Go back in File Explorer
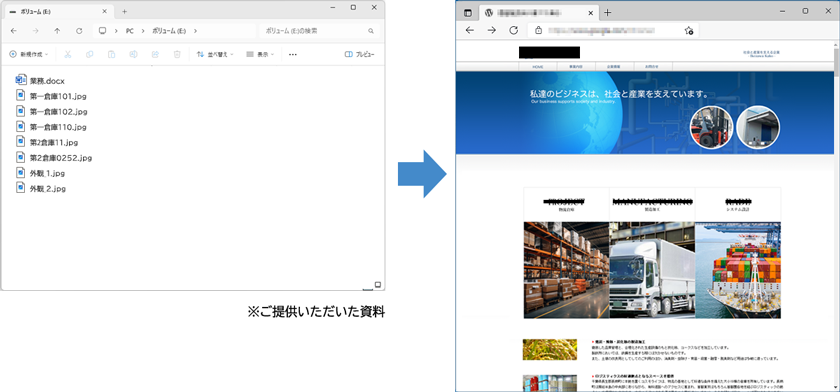The height and width of the screenshot is (392, 840). click(14, 31)
